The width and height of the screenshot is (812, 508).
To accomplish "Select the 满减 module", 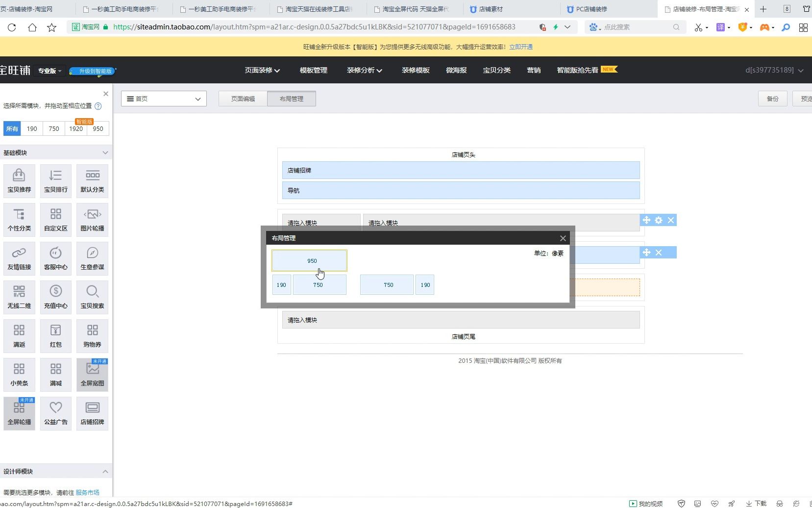I will tap(56, 375).
